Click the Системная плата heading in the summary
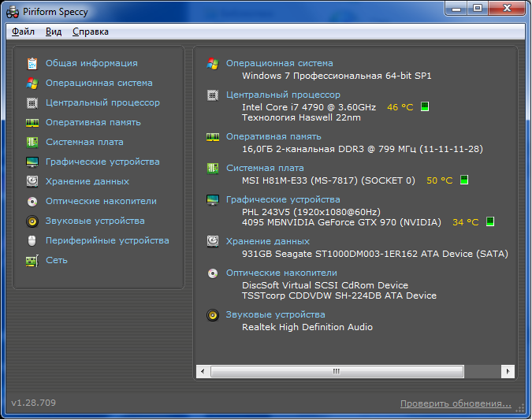This screenshot has width=532, height=420. pyautogui.click(x=265, y=169)
